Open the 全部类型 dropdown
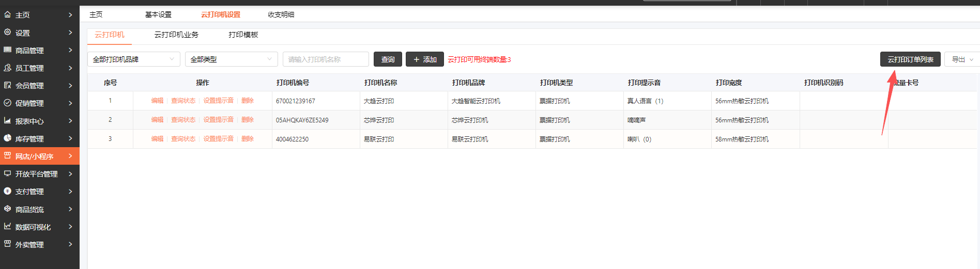This screenshot has height=269, width=980. tap(231, 59)
